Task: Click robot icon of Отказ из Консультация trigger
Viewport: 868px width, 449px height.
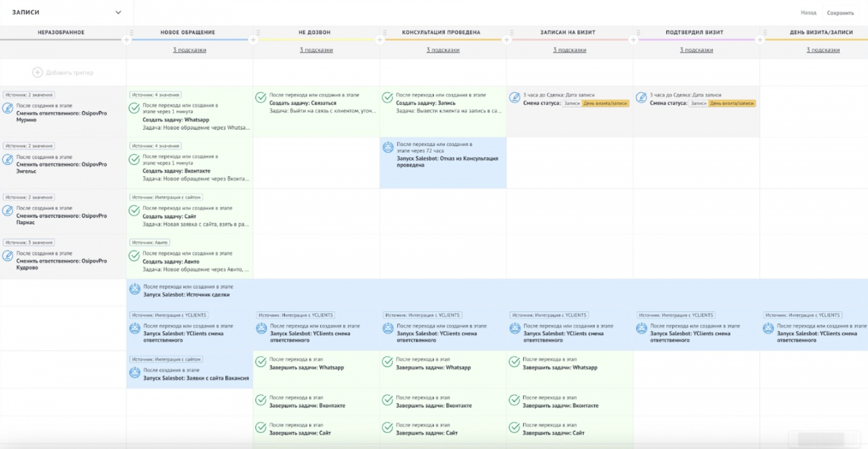Action: click(388, 147)
